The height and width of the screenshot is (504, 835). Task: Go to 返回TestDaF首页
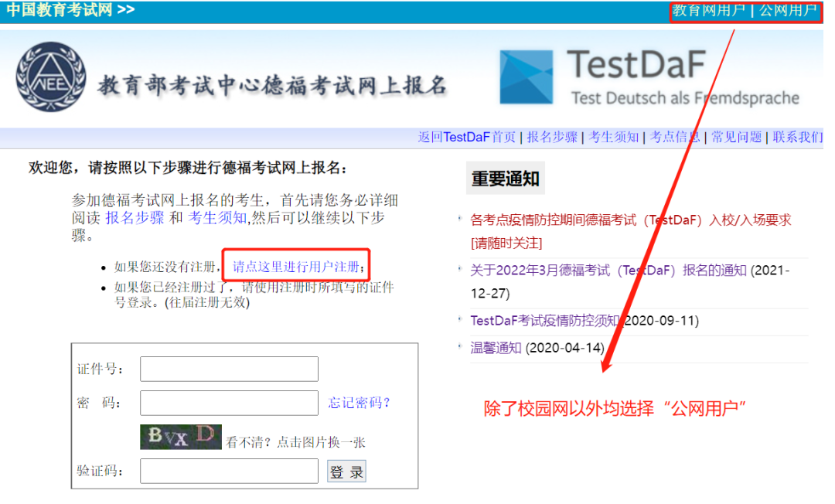click(466, 138)
